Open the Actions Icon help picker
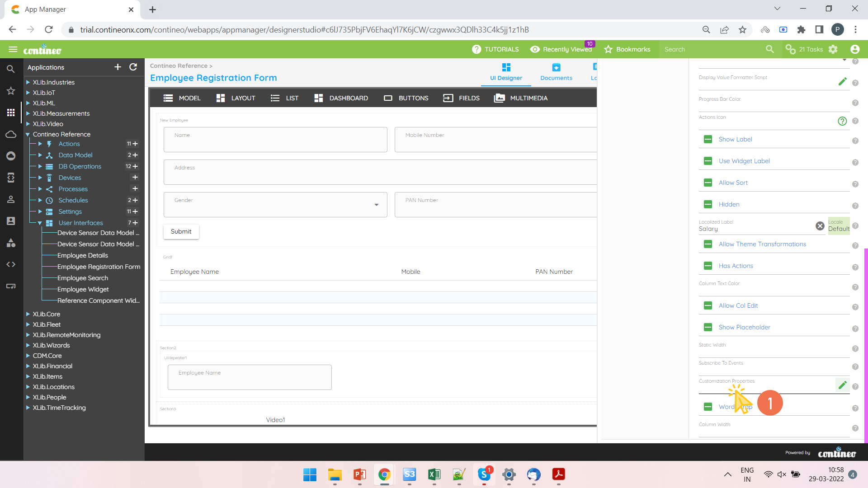868x488 pixels. pyautogui.click(x=842, y=121)
